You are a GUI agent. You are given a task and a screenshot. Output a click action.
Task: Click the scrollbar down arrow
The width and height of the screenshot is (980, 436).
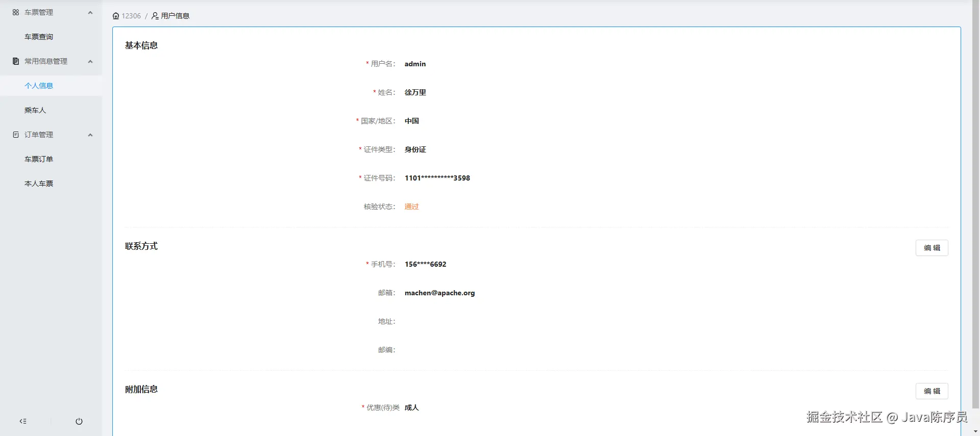(x=975, y=431)
